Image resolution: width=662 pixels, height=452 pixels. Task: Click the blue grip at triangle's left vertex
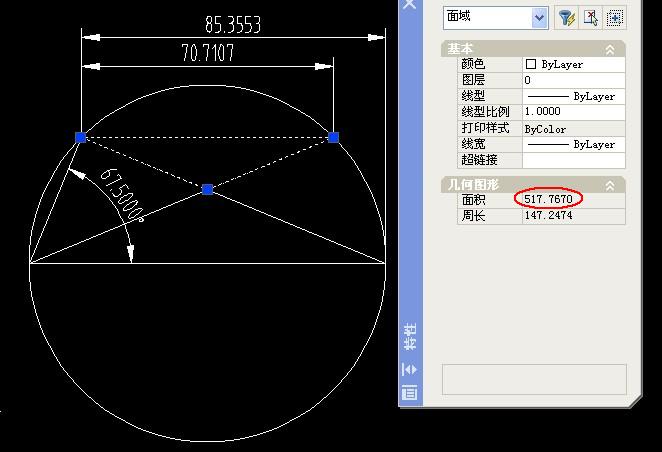click(81, 137)
